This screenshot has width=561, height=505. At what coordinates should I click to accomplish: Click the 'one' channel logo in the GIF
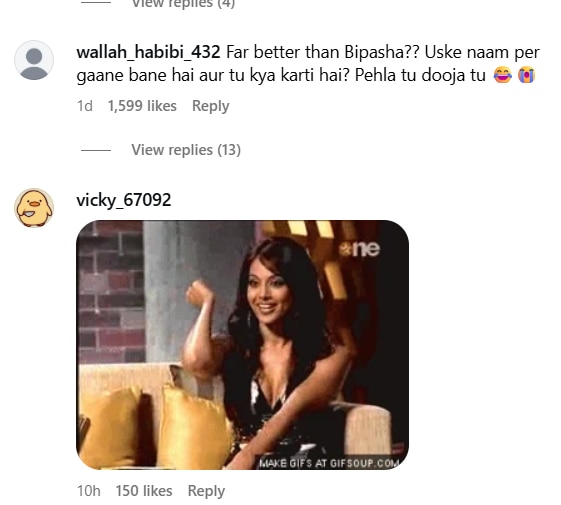click(x=360, y=249)
